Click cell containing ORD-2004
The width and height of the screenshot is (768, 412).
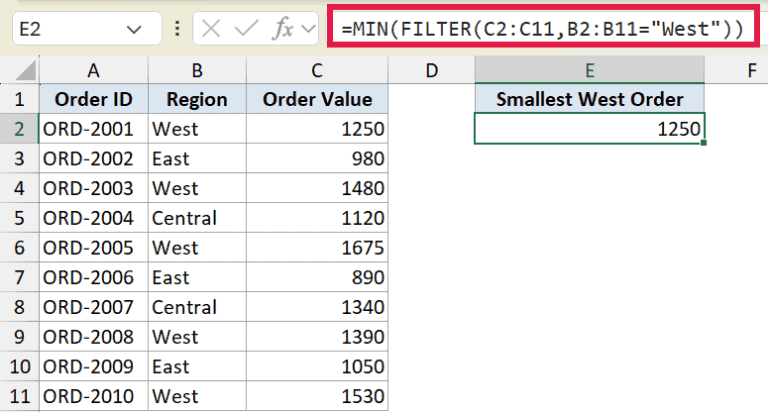[94, 218]
